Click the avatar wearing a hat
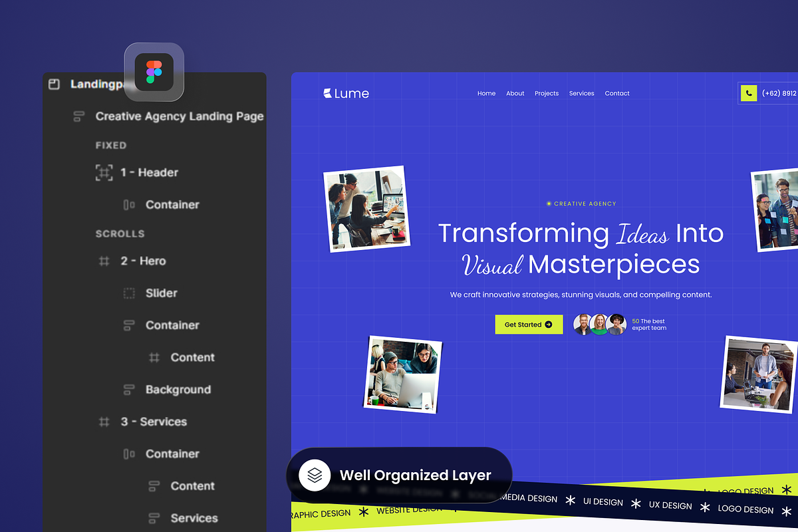The width and height of the screenshot is (798, 532). [x=617, y=325]
